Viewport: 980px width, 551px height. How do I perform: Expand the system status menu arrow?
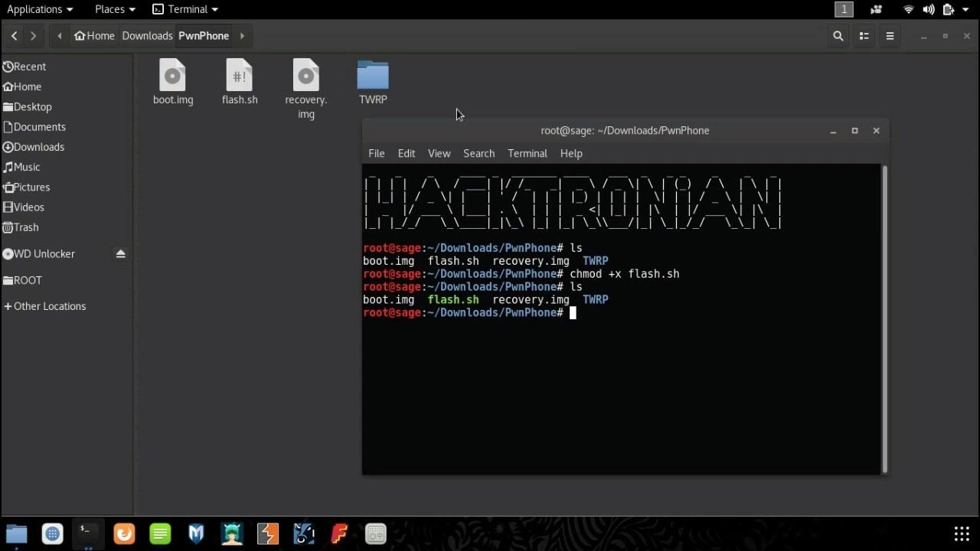pos(966,9)
